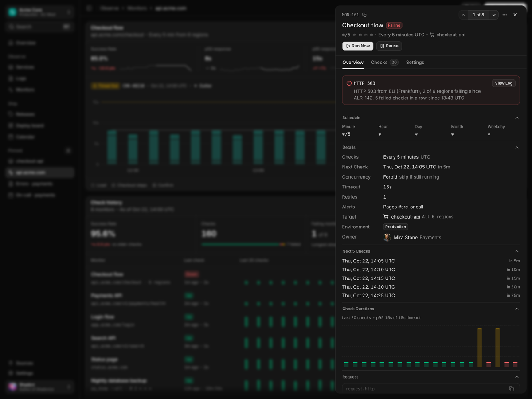Screen dimensions: 532x399
Task: Click the Failing status badge
Action: click(x=394, y=25)
